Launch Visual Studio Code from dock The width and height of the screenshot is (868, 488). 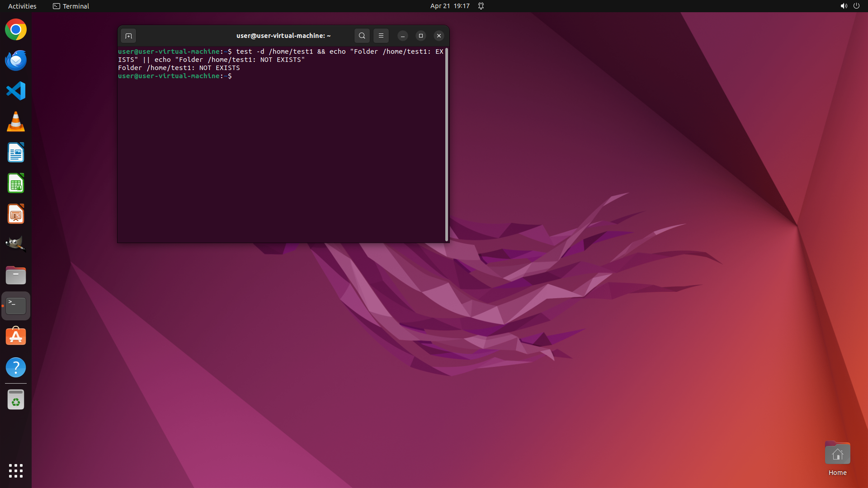click(16, 91)
